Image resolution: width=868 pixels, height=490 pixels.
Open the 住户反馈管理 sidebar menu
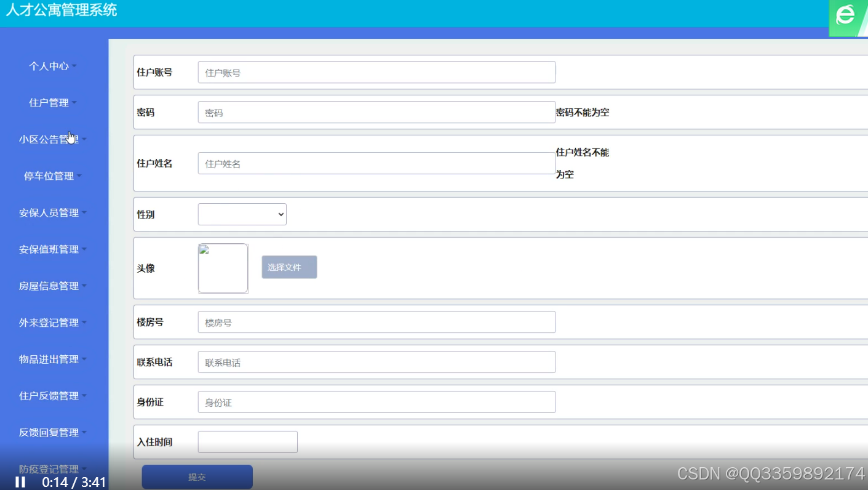point(53,396)
